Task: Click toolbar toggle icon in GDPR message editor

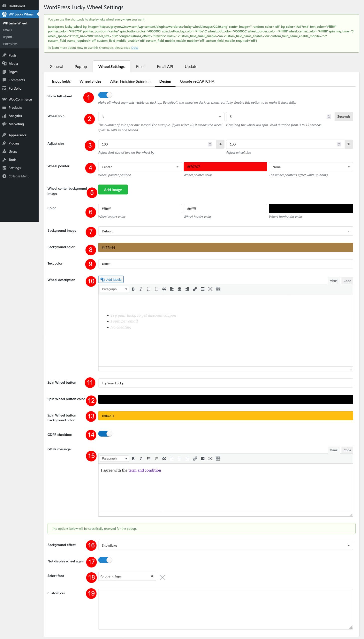Action: [x=218, y=459]
